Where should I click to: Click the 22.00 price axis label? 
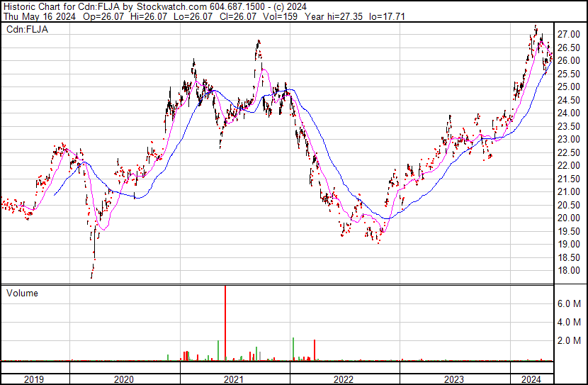[567, 165]
